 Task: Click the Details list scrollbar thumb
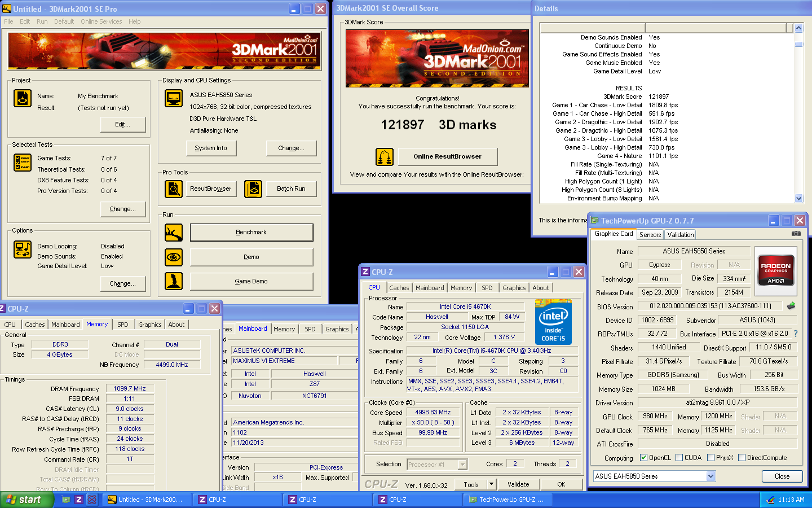pos(798,43)
